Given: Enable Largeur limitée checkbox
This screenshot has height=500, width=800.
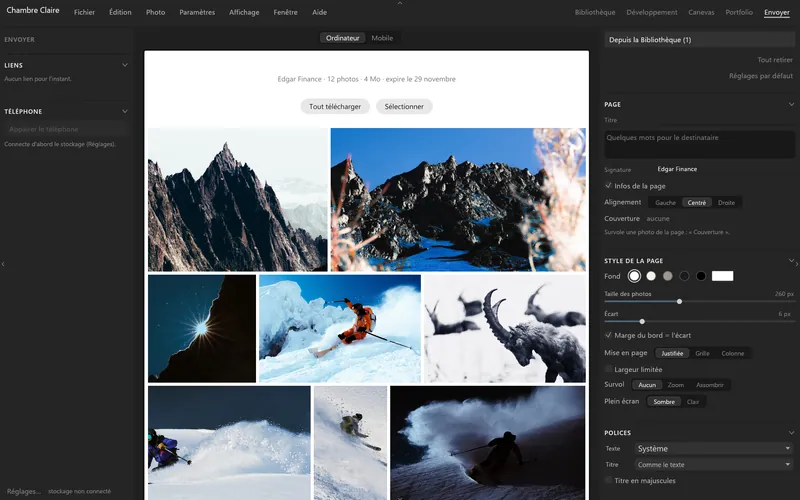Looking at the screenshot, I should point(608,369).
